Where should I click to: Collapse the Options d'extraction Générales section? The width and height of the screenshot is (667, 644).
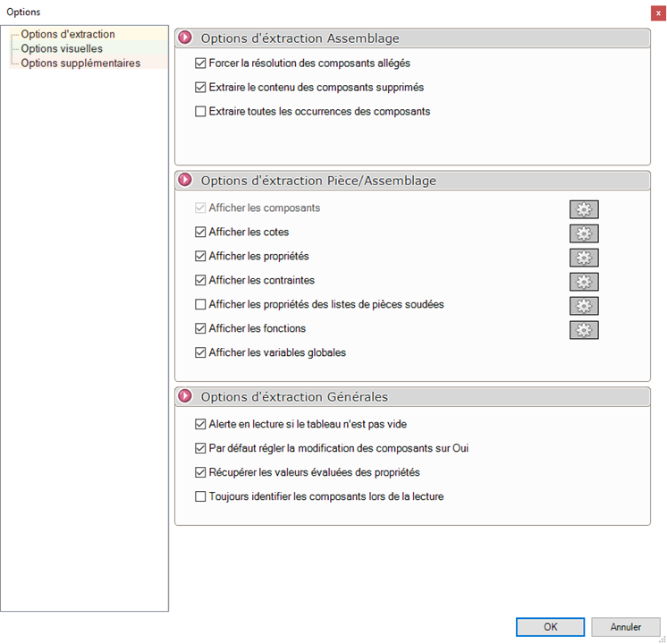[186, 396]
